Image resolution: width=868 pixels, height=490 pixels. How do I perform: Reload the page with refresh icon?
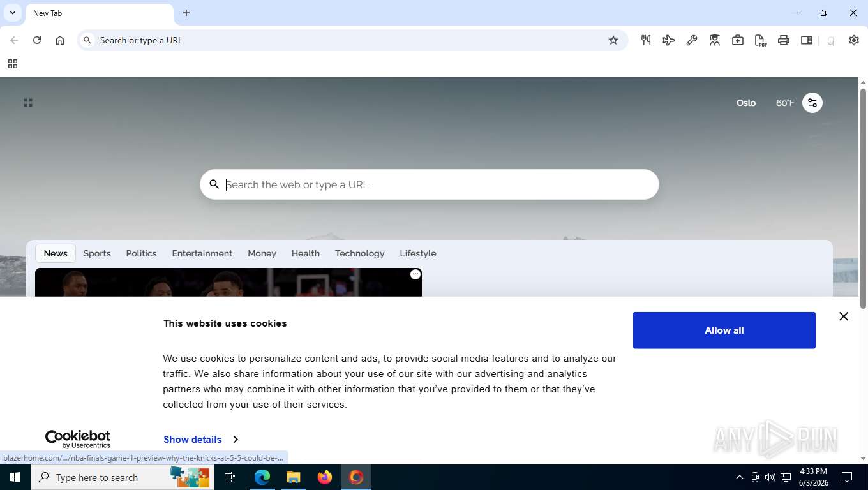(37, 40)
